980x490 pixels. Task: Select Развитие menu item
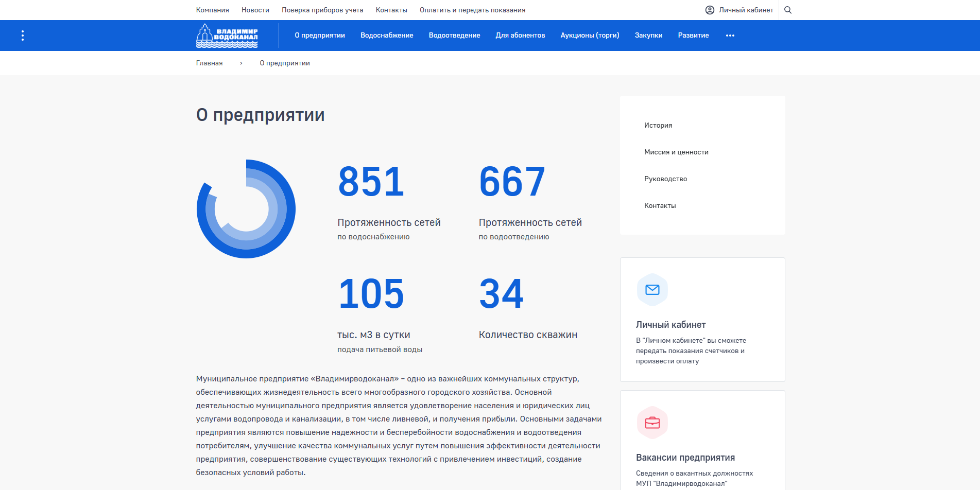click(693, 36)
